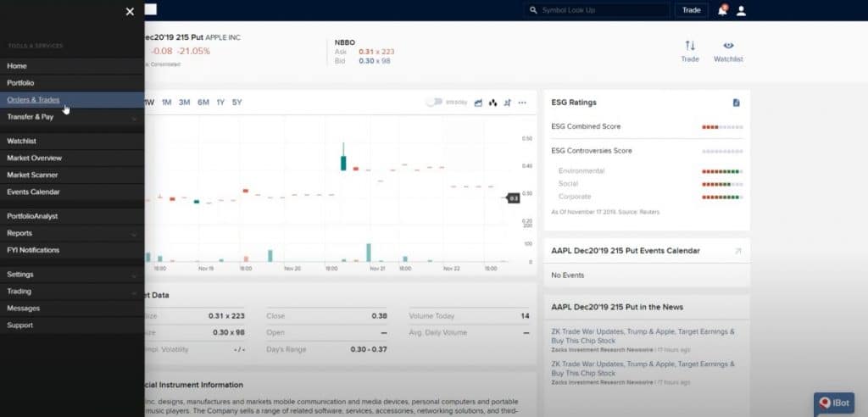The image size is (868, 417).
Task: Open first ZK Trade War Updates news link
Action: [x=643, y=336]
